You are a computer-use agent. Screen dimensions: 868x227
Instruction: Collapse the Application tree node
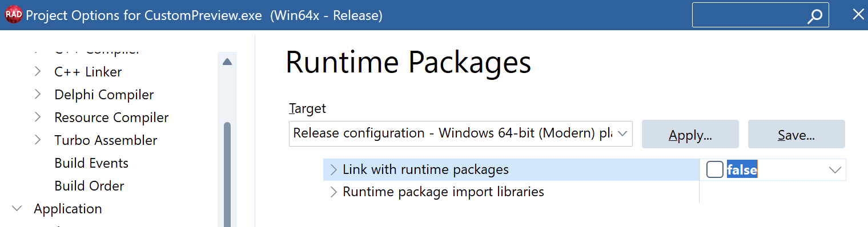pyautogui.click(x=17, y=209)
